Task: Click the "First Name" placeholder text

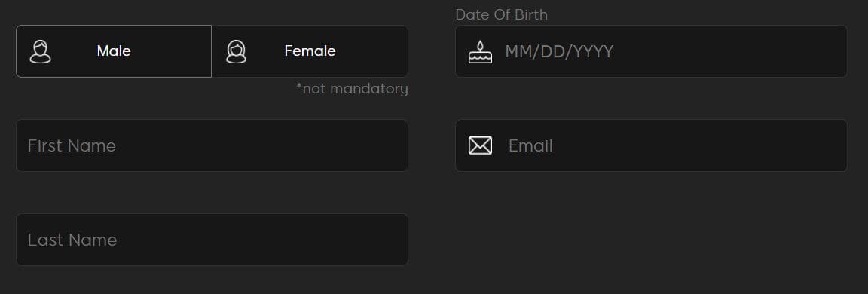Action: [x=72, y=145]
